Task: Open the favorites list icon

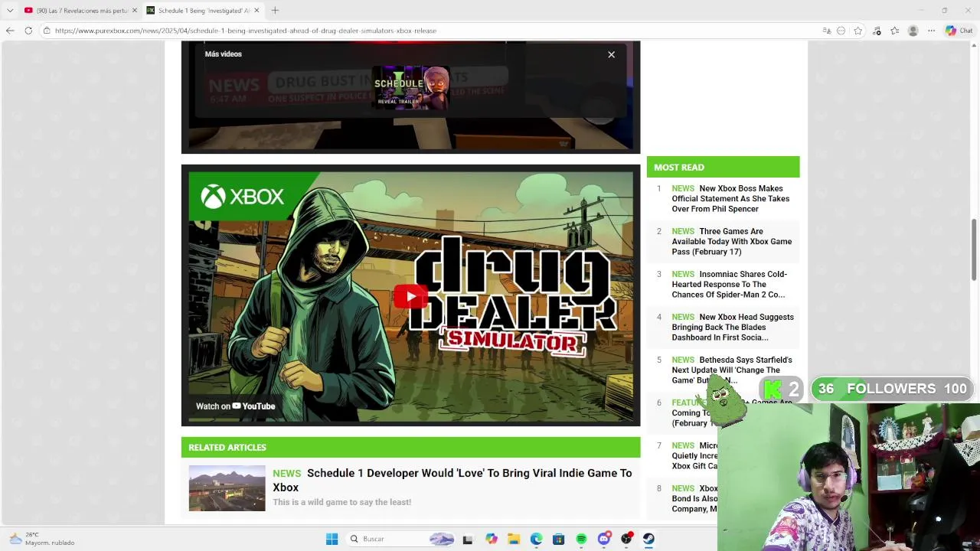Action: pos(894,31)
